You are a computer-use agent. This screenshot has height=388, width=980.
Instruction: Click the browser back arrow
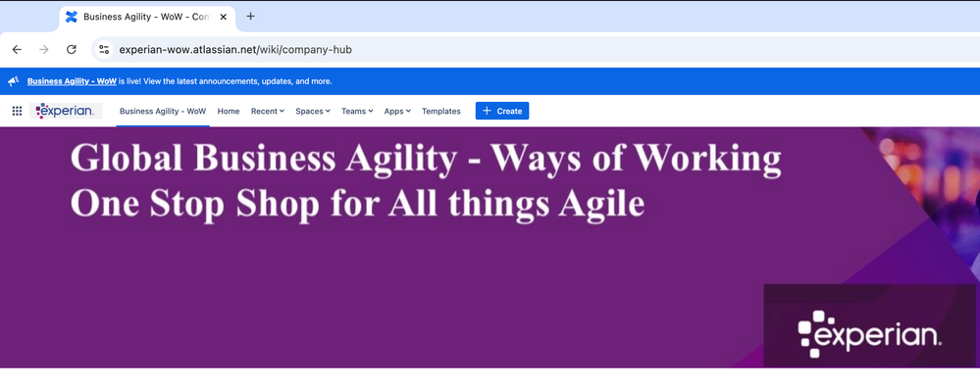pyautogui.click(x=17, y=49)
